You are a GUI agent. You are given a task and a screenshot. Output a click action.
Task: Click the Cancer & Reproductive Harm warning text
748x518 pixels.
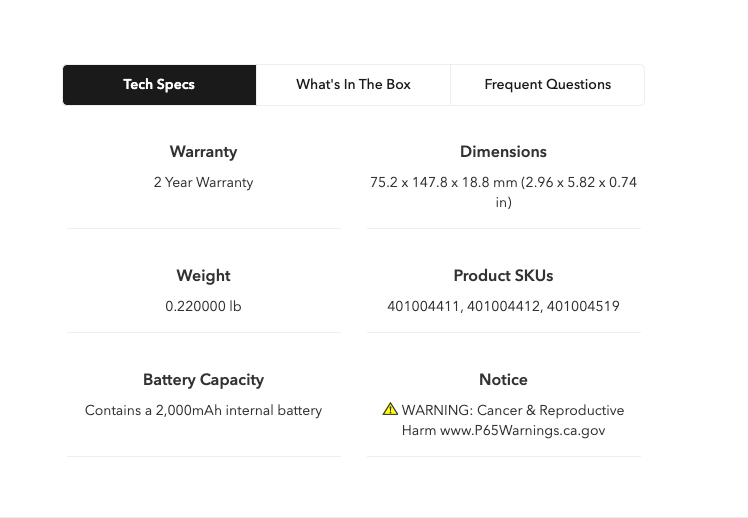pos(550,411)
